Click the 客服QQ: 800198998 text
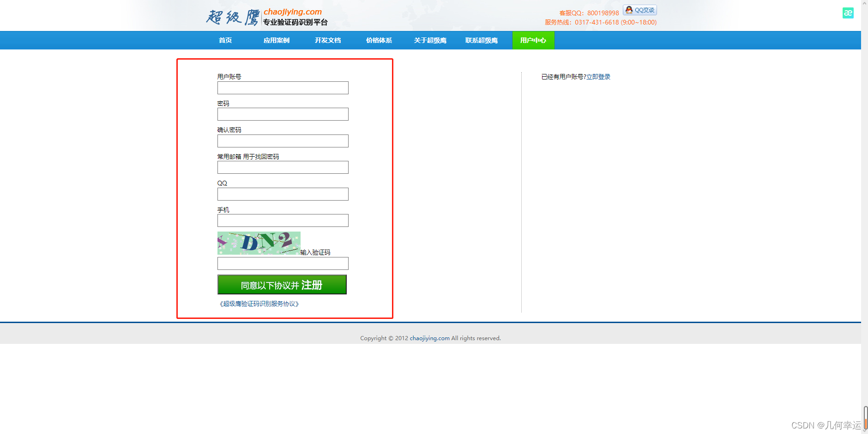The image size is (868, 434). 589,13
